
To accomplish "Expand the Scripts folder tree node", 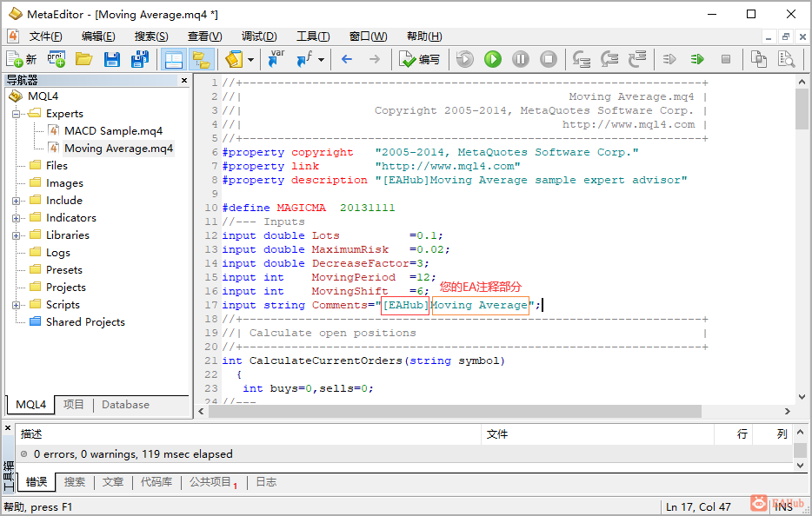I will pyautogui.click(x=17, y=305).
